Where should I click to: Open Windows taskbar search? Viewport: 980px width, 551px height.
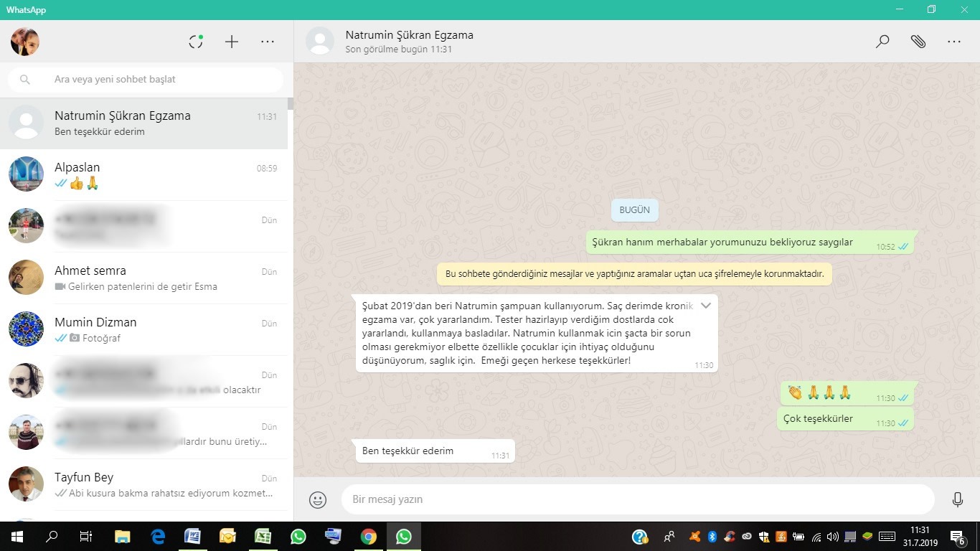(52, 537)
